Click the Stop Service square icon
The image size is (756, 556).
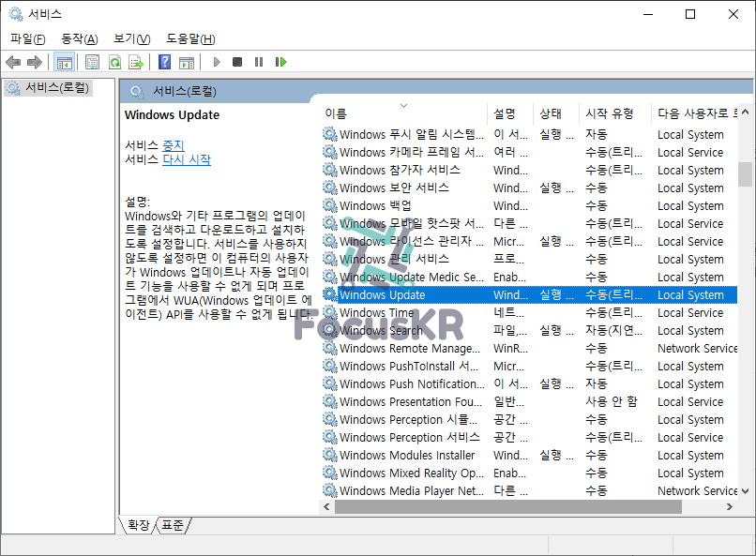pos(237,62)
